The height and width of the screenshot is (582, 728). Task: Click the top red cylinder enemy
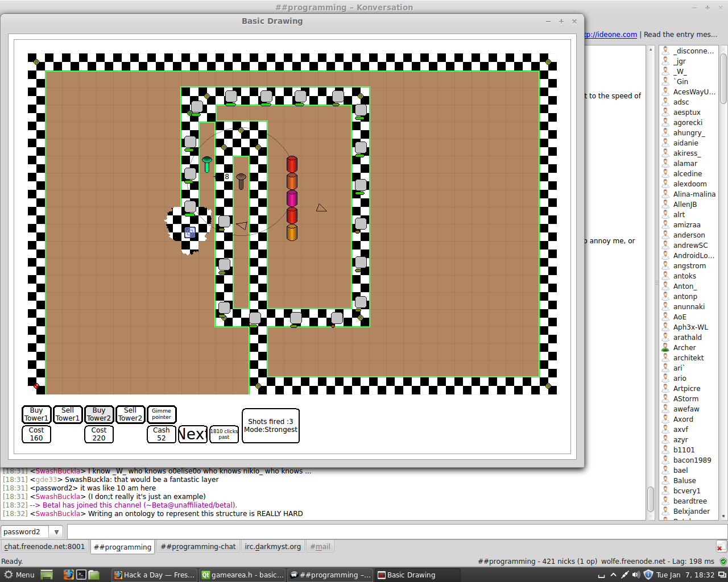(292, 164)
